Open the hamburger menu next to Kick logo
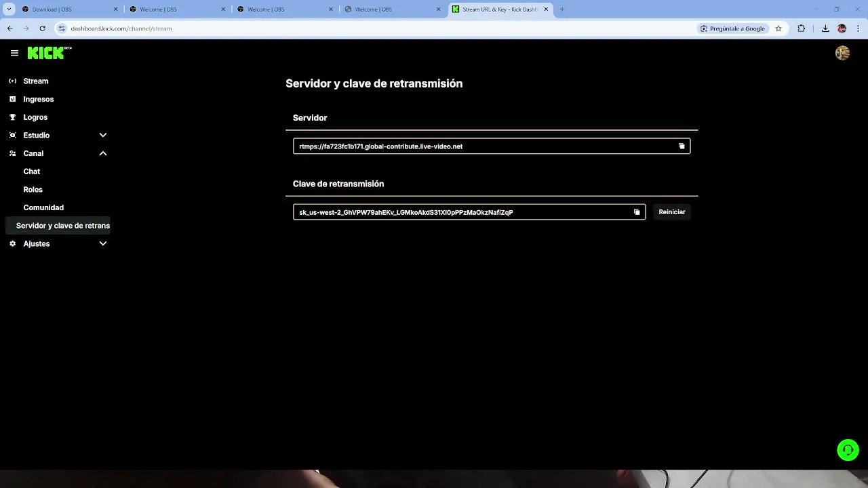The height and width of the screenshot is (488, 868). (14, 53)
